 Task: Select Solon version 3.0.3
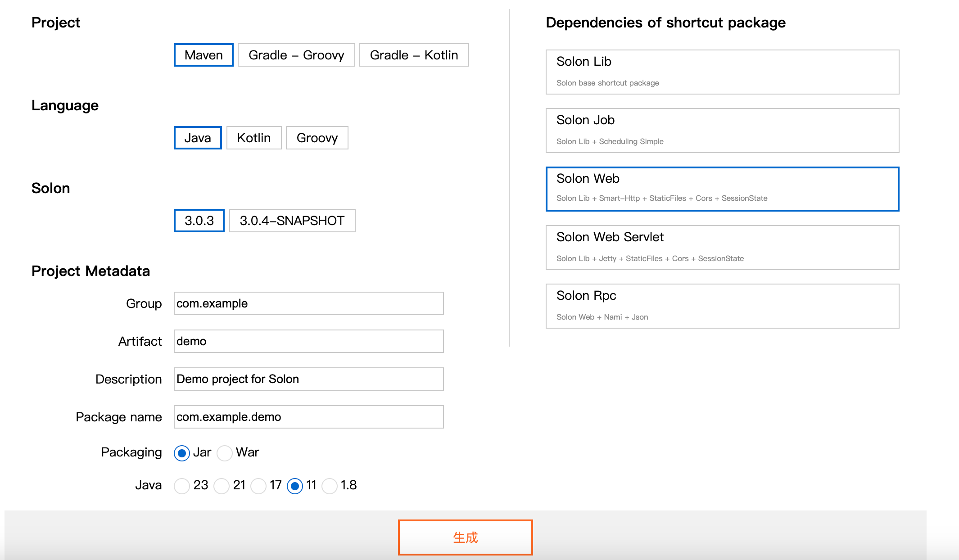coord(199,221)
